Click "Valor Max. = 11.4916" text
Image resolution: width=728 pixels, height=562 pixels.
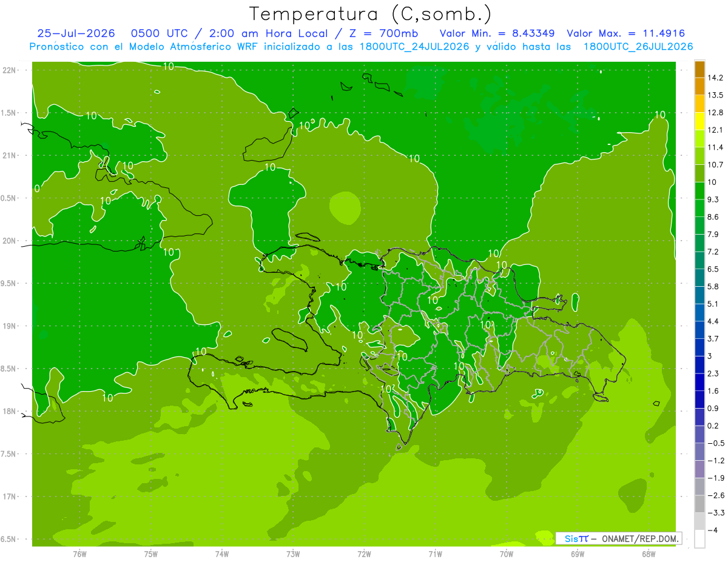point(626,33)
